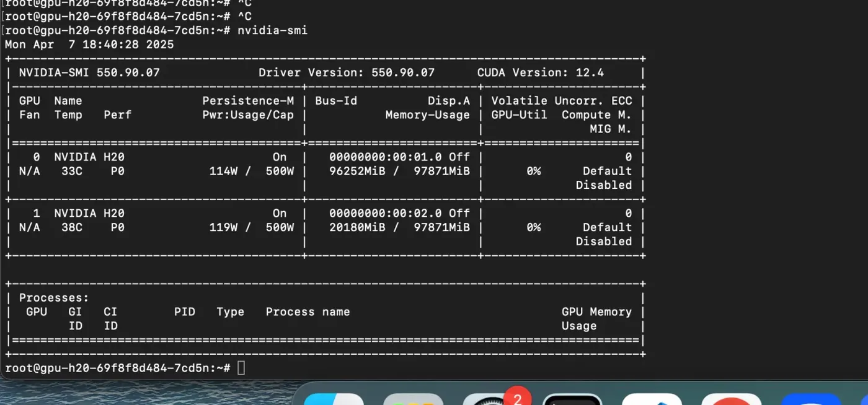Screen dimensions: 868x405
Task: Click the Pwr:Usage/Cap column header
Action: pos(248,115)
